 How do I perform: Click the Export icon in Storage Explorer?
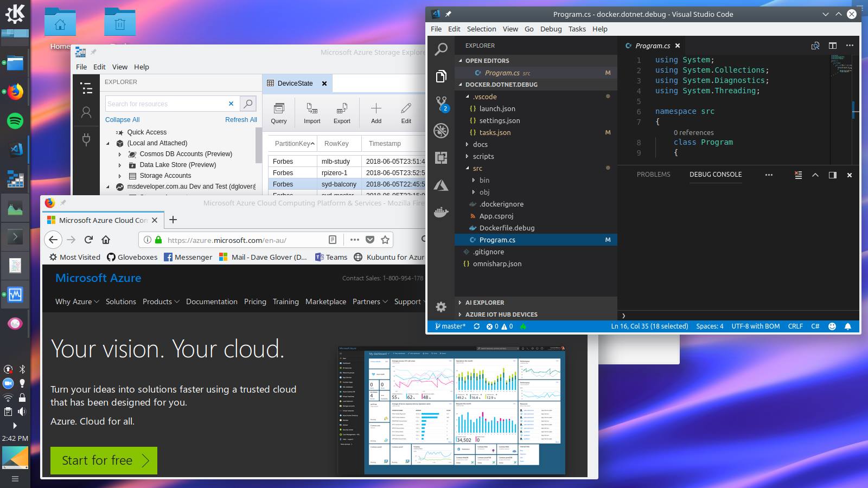[x=342, y=113]
